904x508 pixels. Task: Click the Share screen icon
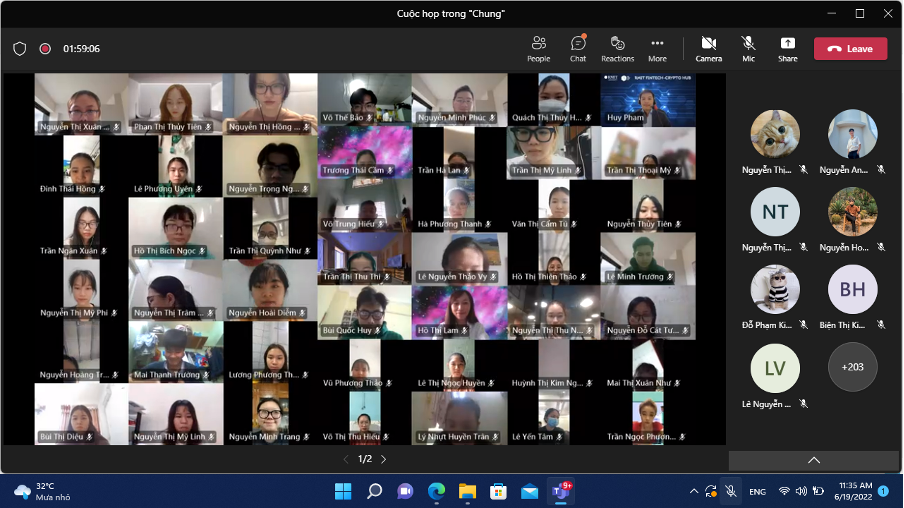tap(788, 48)
